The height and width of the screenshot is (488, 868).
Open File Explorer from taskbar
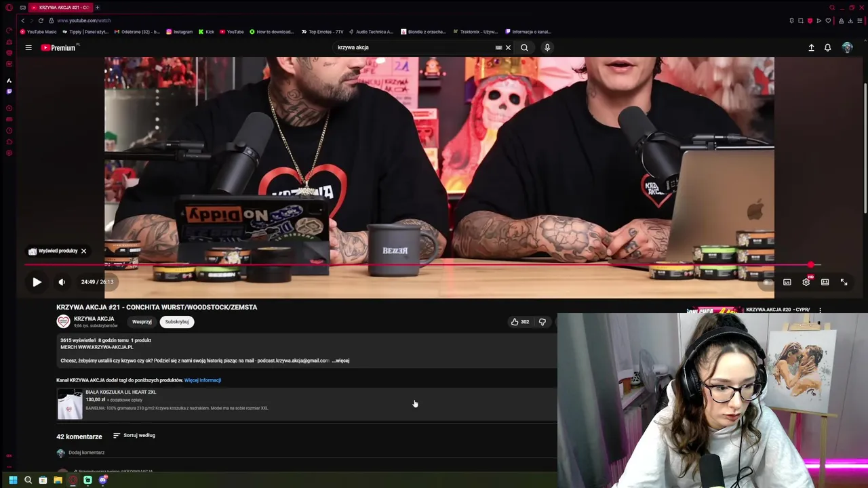58,480
